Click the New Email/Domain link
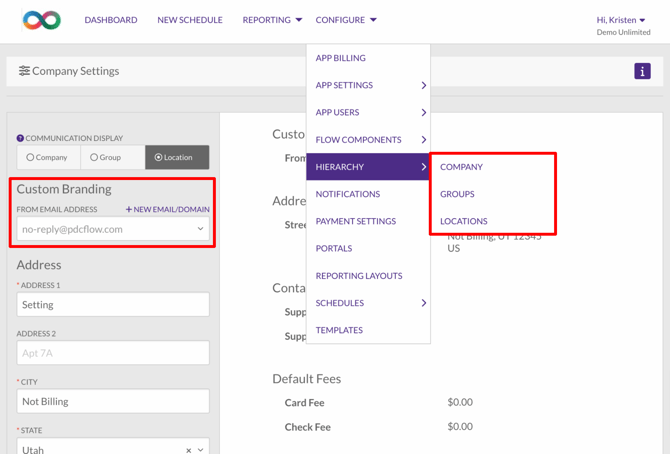 (x=168, y=210)
